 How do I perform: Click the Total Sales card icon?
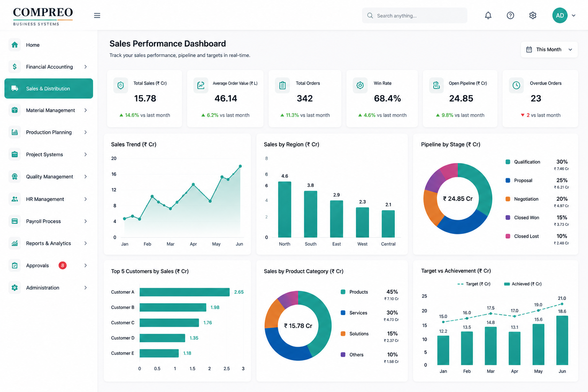pos(121,85)
